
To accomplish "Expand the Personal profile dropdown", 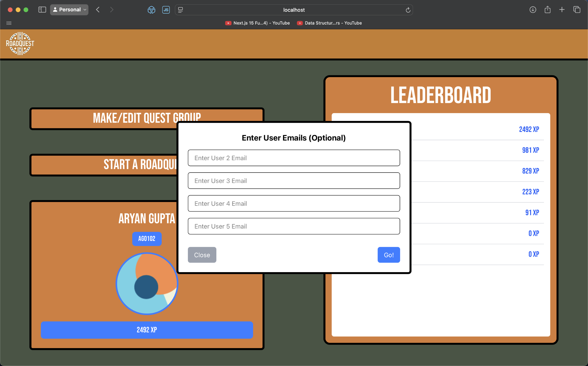I will [69, 10].
